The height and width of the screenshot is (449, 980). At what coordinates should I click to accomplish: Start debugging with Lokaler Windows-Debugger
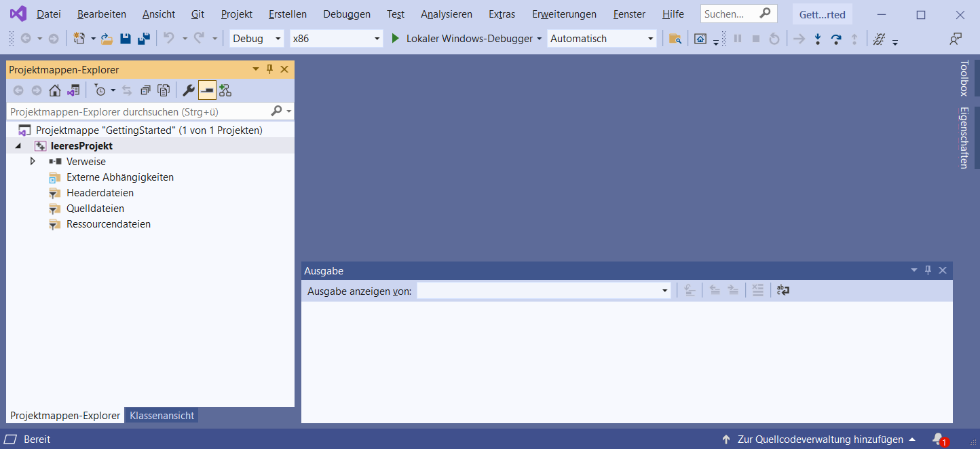pos(466,39)
